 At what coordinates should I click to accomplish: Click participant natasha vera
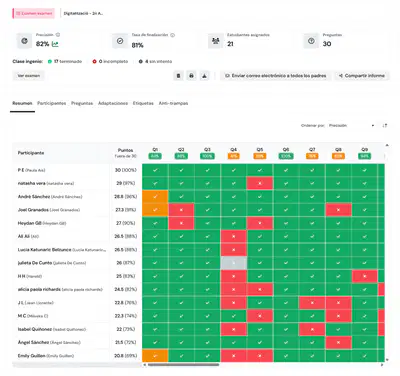click(46, 183)
